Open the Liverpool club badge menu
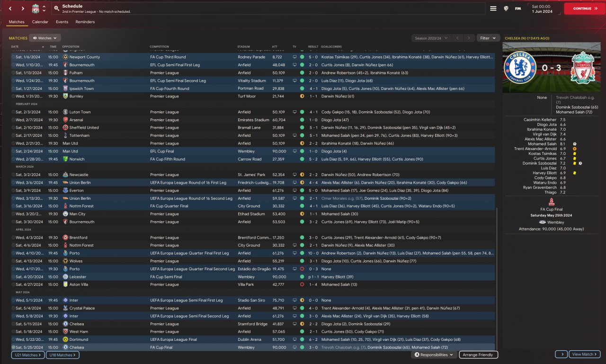Screen dimensions: 606x364 [x=36, y=9]
